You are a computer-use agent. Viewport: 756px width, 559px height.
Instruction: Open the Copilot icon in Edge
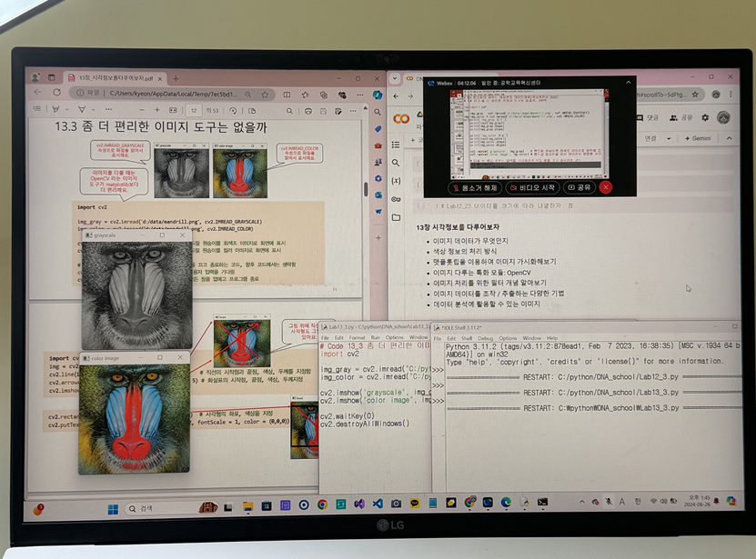[378, 95]
